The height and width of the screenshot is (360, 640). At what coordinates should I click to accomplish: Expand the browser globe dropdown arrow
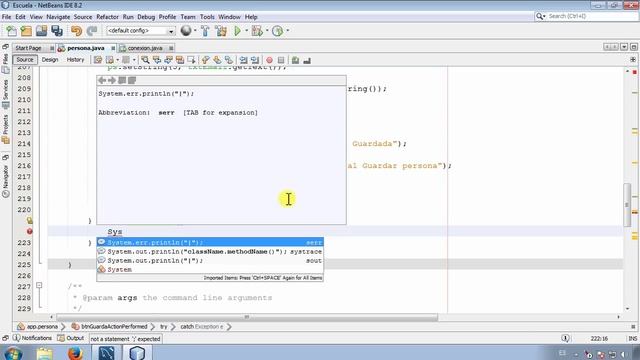pos(195,31)
